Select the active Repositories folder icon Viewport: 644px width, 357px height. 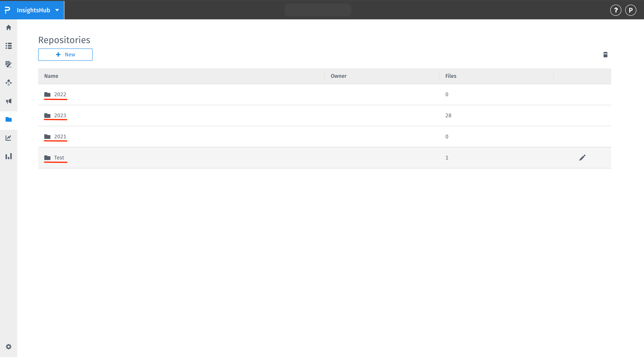click(x=8, y=120)
